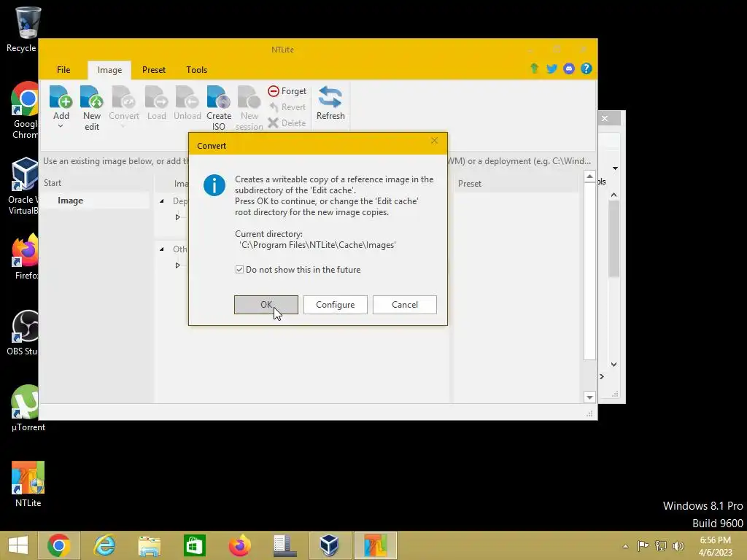Image resolution: width=747 pixels, height=560 pixels.
Task: Open Firefox desktop shortcut
Action: (x=25, y=257)
